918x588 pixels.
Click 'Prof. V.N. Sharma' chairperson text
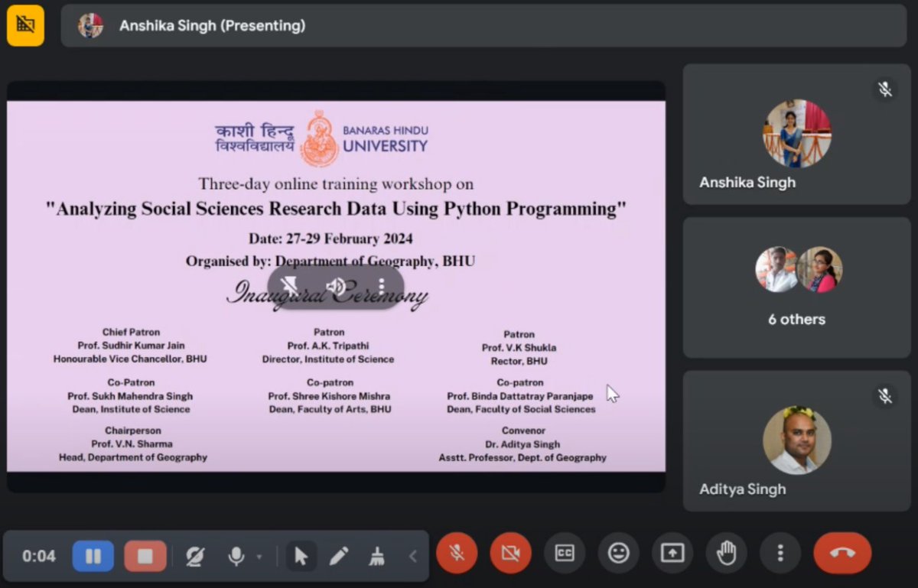click(x=132, y=443)
